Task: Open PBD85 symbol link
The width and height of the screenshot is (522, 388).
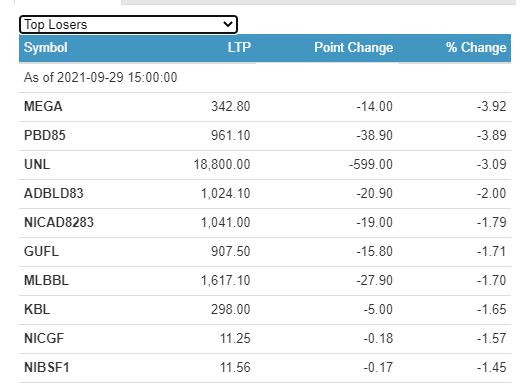Action: coord(45,136)
